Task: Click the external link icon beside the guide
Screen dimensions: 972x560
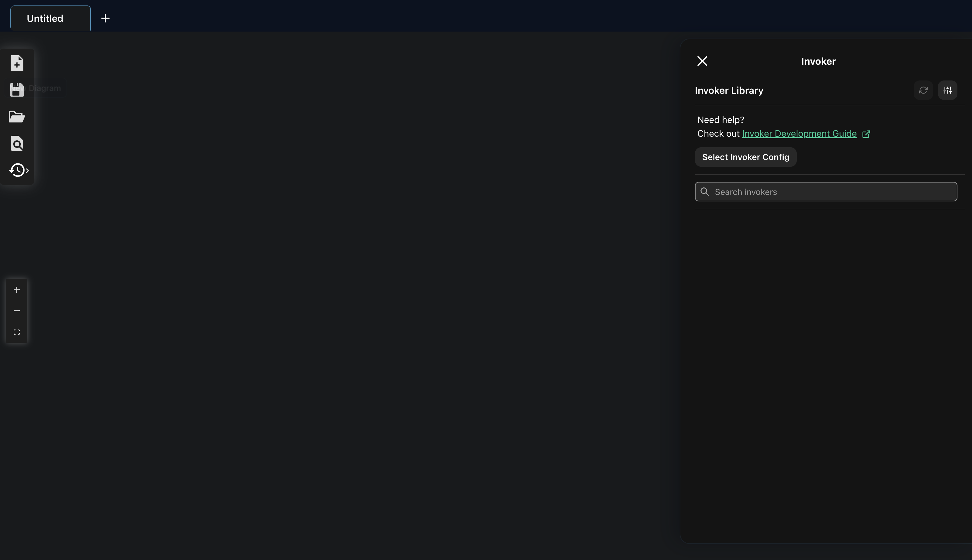Action: (866, 134)
